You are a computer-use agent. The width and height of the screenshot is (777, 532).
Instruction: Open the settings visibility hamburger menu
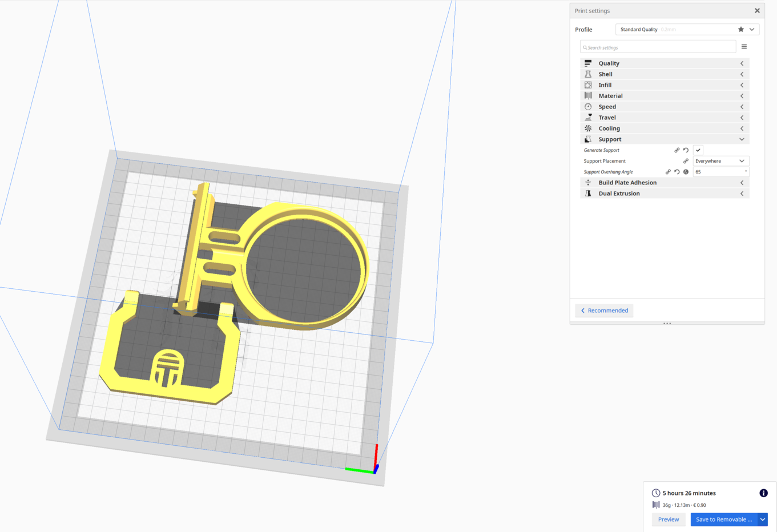744,47
